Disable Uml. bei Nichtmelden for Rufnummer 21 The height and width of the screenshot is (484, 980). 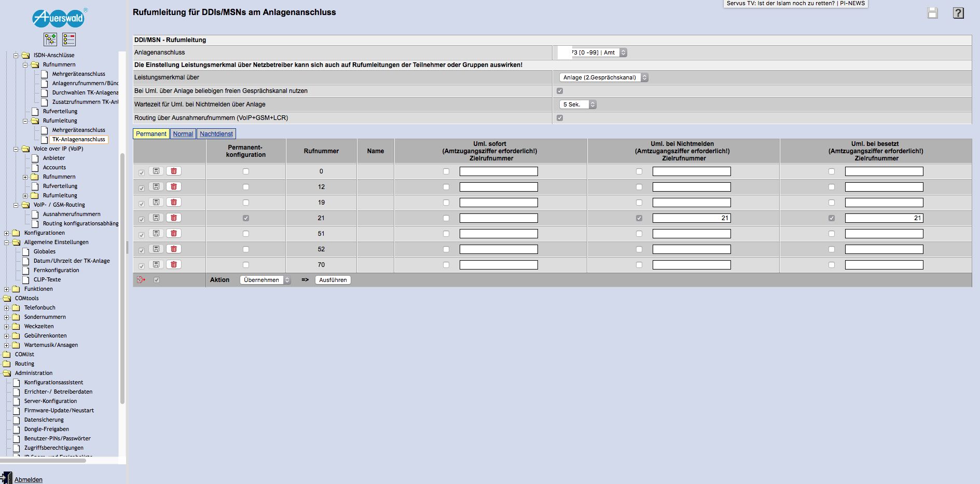pos(639,218)
